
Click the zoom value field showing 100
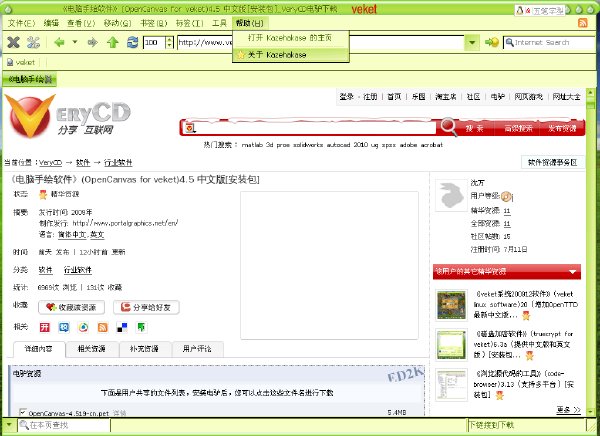tap(155, 42)
